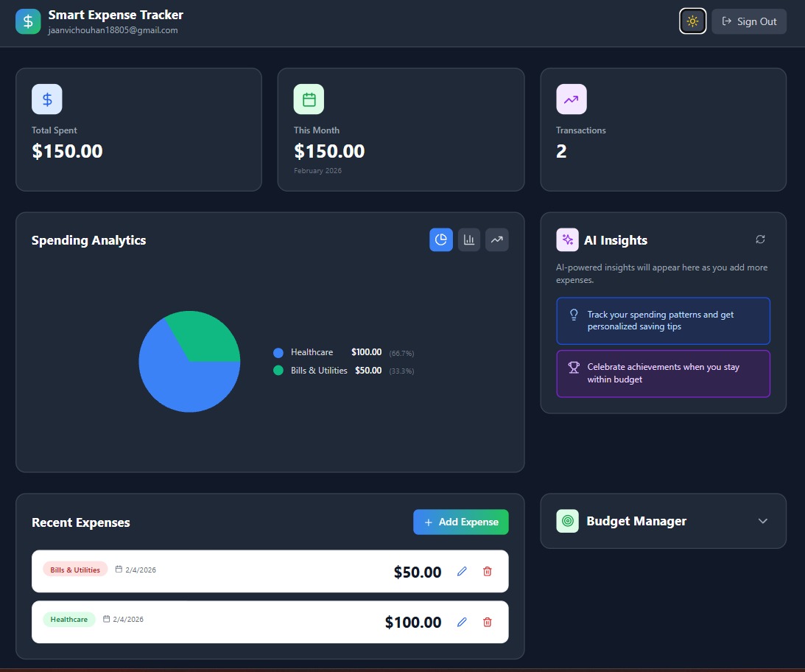Click the This Month calendar icon
805x672 pixels.
click(309, 98)
